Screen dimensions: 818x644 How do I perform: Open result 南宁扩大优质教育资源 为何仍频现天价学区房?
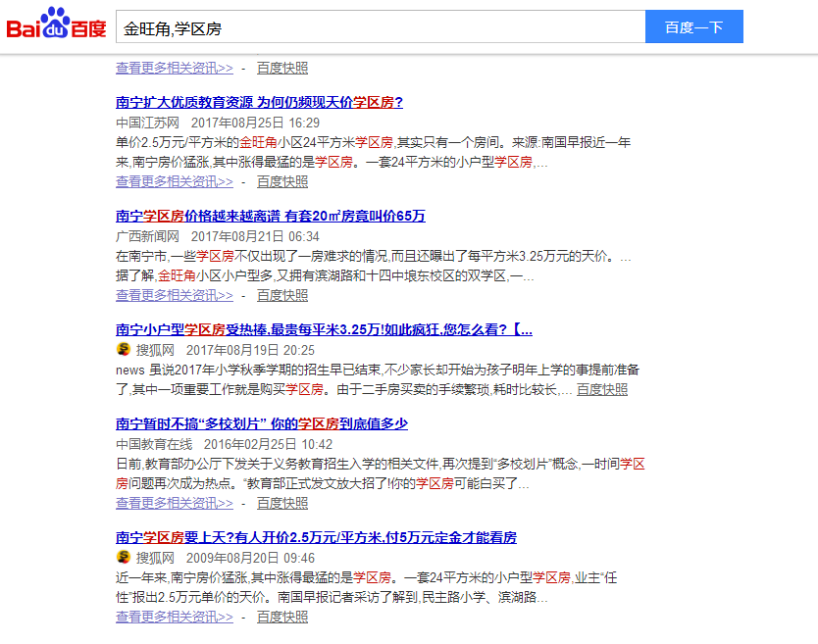(259, 102)
